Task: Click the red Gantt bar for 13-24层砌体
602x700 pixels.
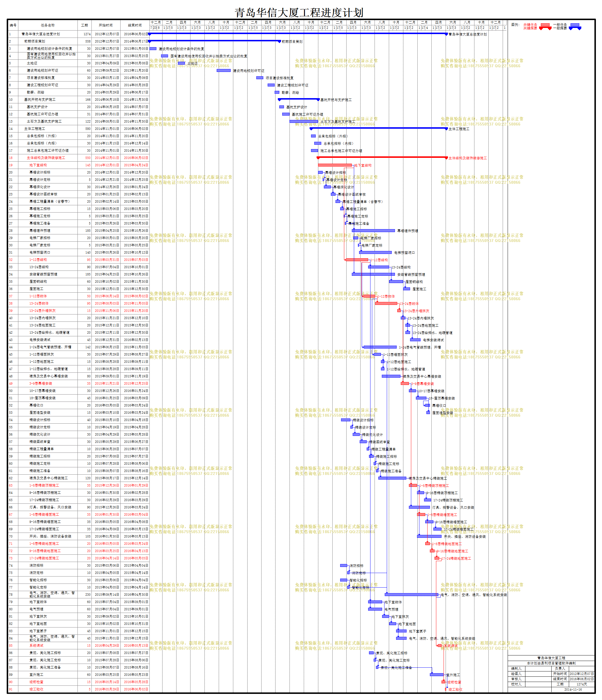Action: (x=386, y=303)
